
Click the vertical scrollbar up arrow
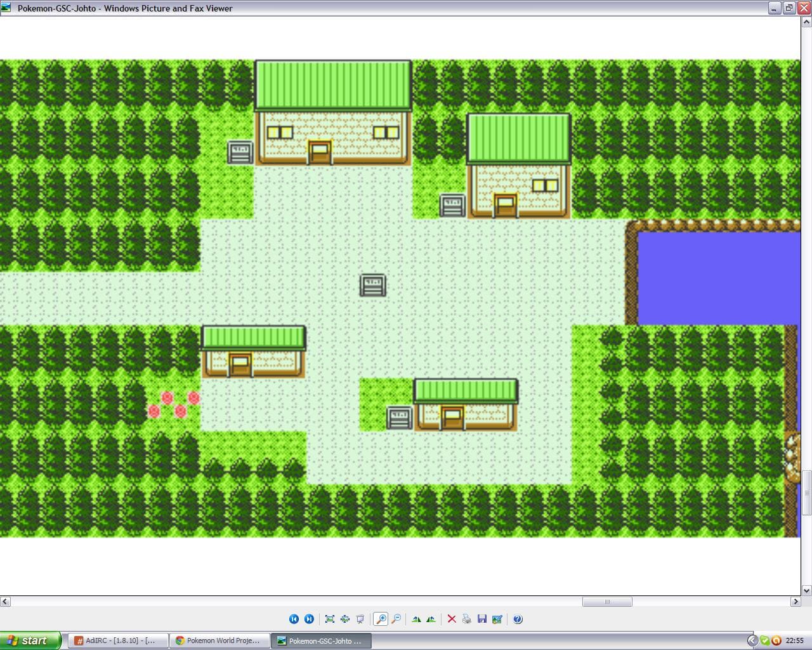[x=807, y=22]
